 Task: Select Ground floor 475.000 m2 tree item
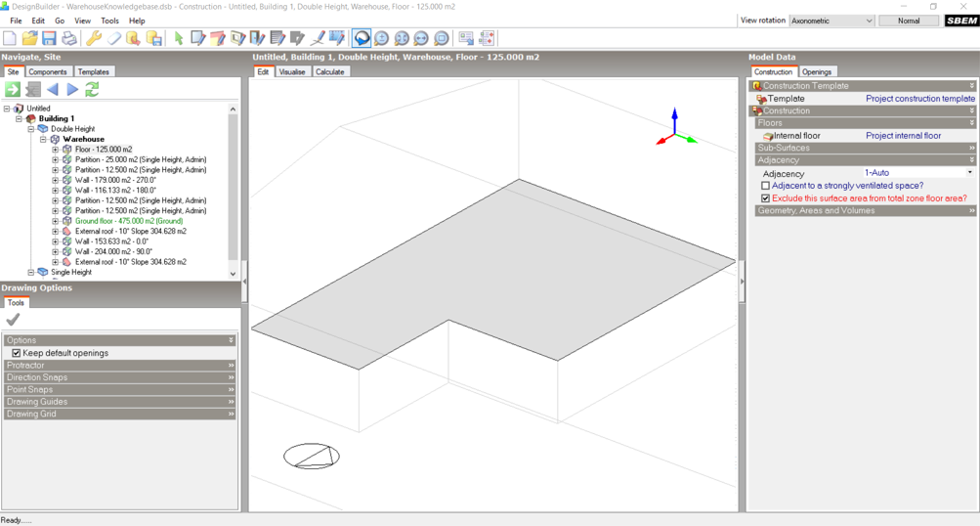pos(129,221)
